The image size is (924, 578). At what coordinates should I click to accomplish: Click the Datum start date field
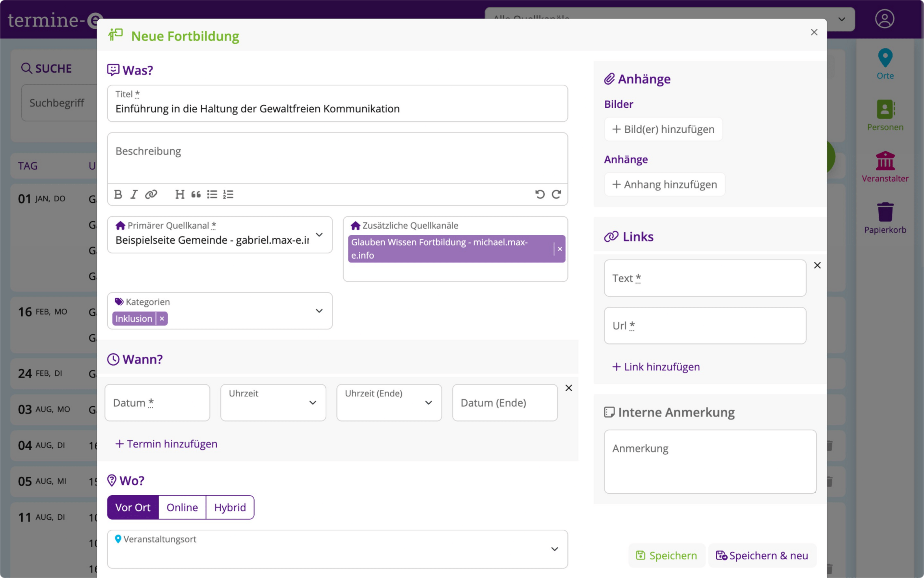click(157, 403)
